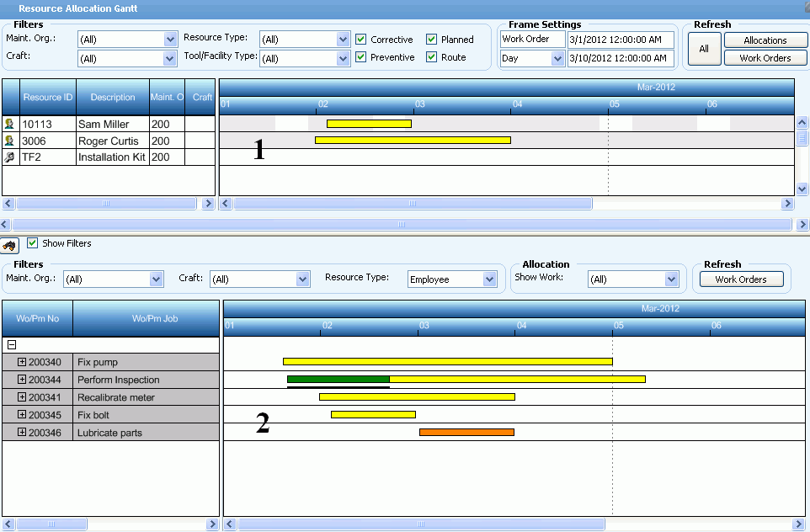Open the lower Craft dropdown
810x532 pixels.
(303, 279)
